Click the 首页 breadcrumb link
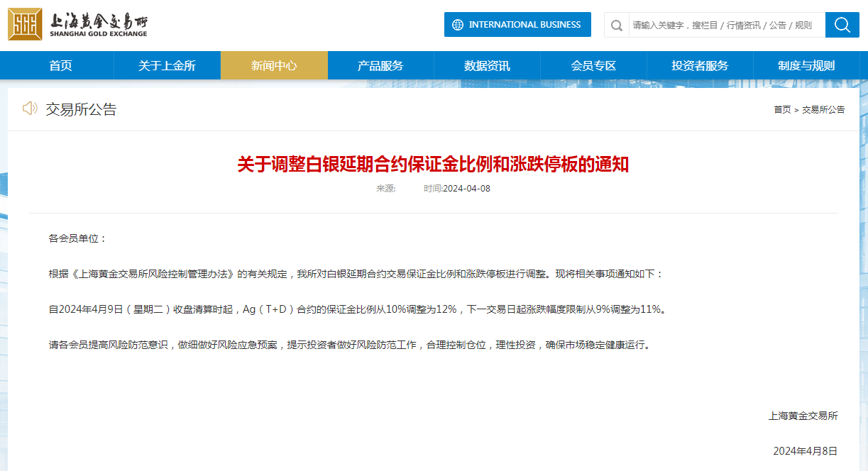 (782, 110)
